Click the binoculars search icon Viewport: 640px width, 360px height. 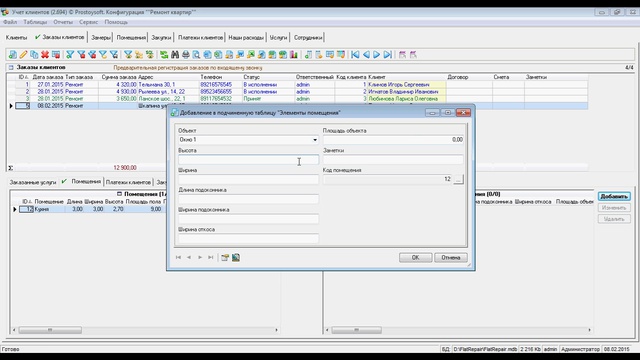pyautogui.click(x=175, y=54)
